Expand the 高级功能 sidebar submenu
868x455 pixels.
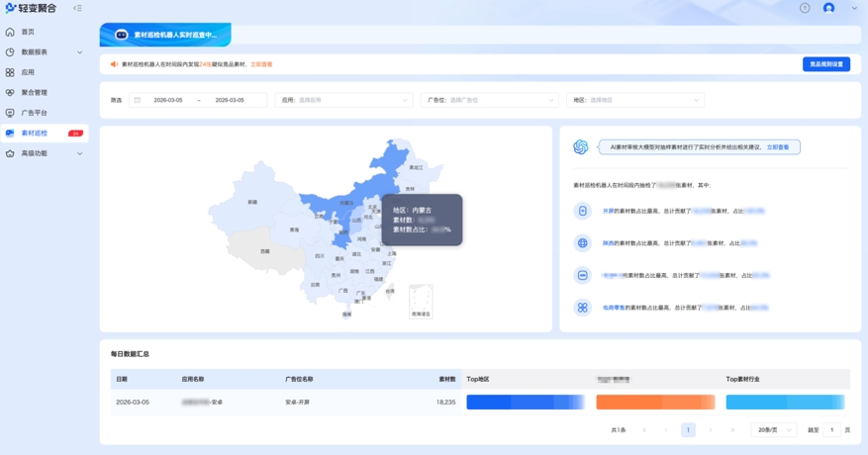coord(80,153)
